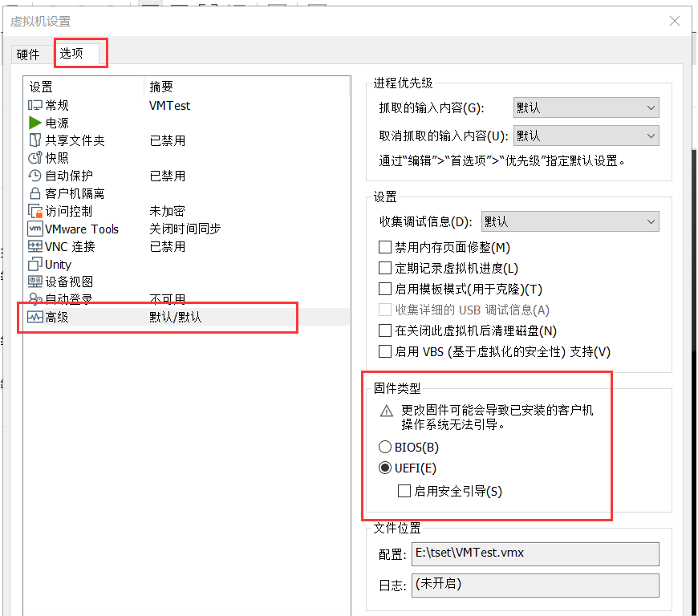698x616 pixels.
Task: Click the 常规 (General) monitor icon
Action: pyautogui.click(x=35, y=105)
